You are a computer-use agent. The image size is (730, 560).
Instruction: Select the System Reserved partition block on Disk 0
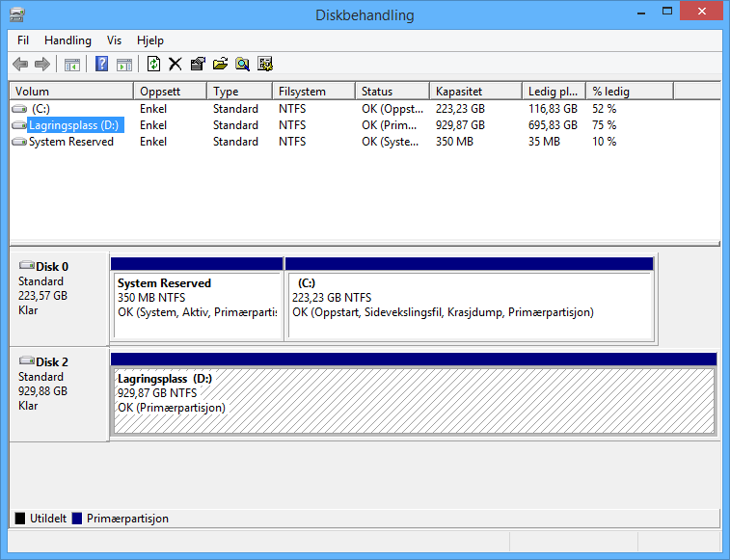coord(197,299)
